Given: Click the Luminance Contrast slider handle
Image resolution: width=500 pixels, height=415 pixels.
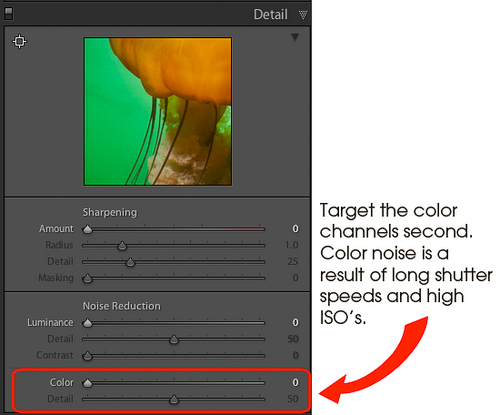Looking at the screenshot, I should point(88,356).
